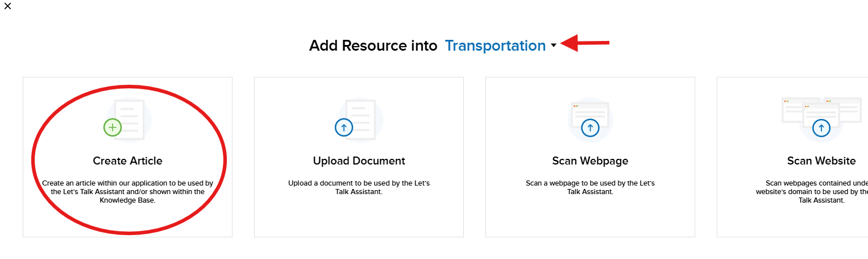
Task: Click the gray document illustration in Create Article card
Action: (x=132, y=114)
